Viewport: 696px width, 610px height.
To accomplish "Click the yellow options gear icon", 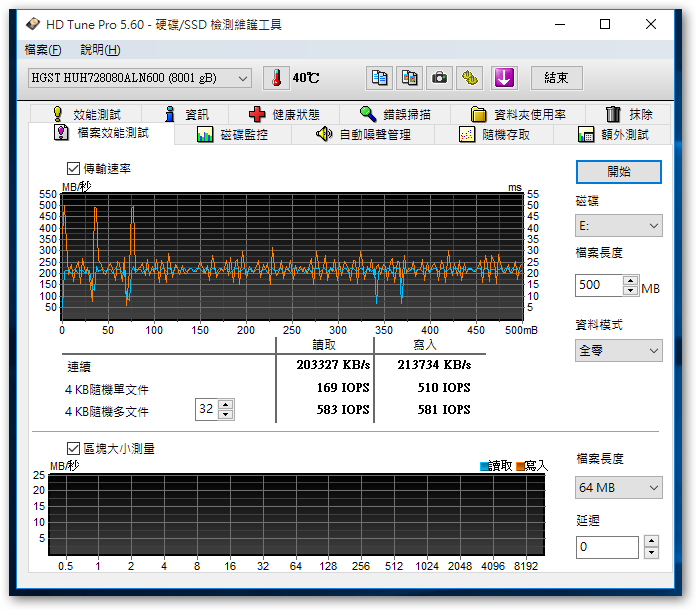I will point(470,78).
